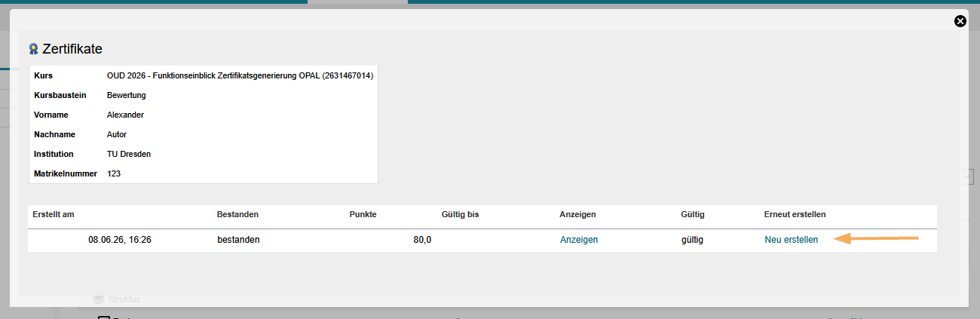The height and width of the screenshot is (319, 980).
Task: Click the Zertifikate dialog heading
Action: pos(72,49)
